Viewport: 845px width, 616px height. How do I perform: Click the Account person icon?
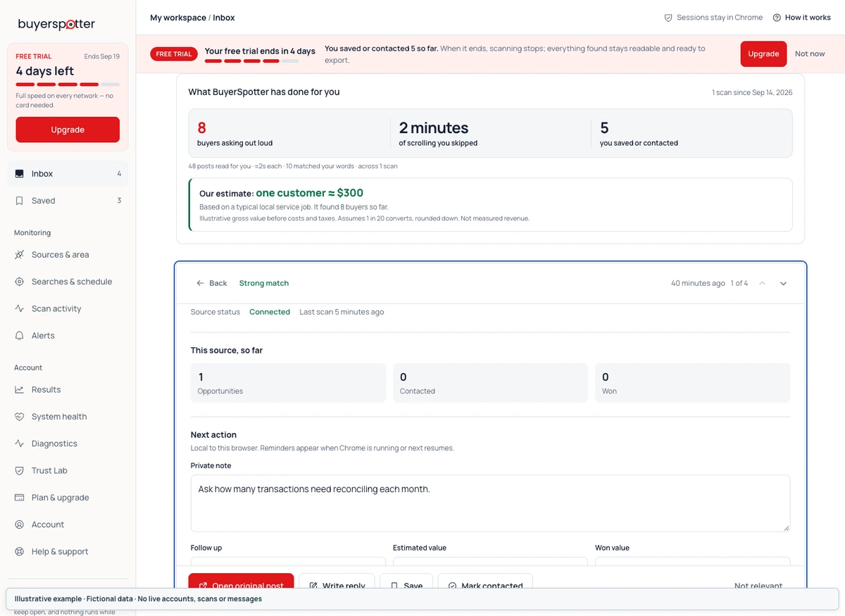pyautogui.click(x=19, y=524)
